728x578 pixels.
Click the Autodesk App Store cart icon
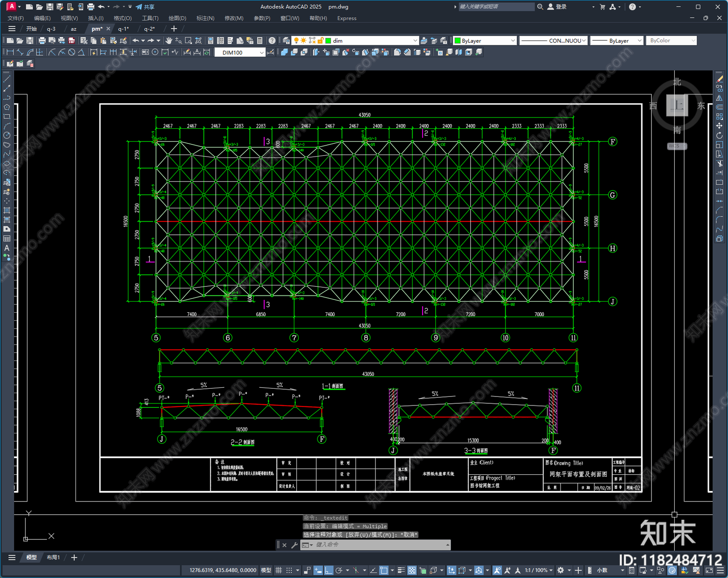click(602, 7)
